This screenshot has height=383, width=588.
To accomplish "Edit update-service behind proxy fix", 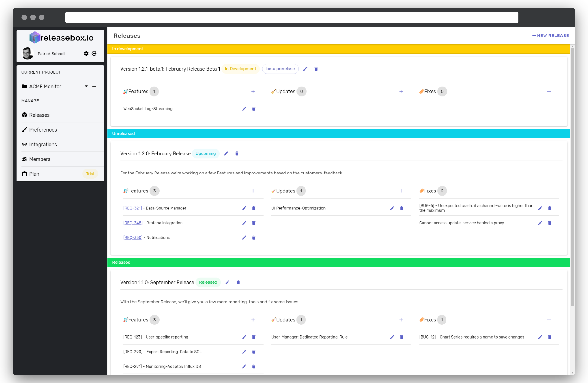I will click(540, 223).
